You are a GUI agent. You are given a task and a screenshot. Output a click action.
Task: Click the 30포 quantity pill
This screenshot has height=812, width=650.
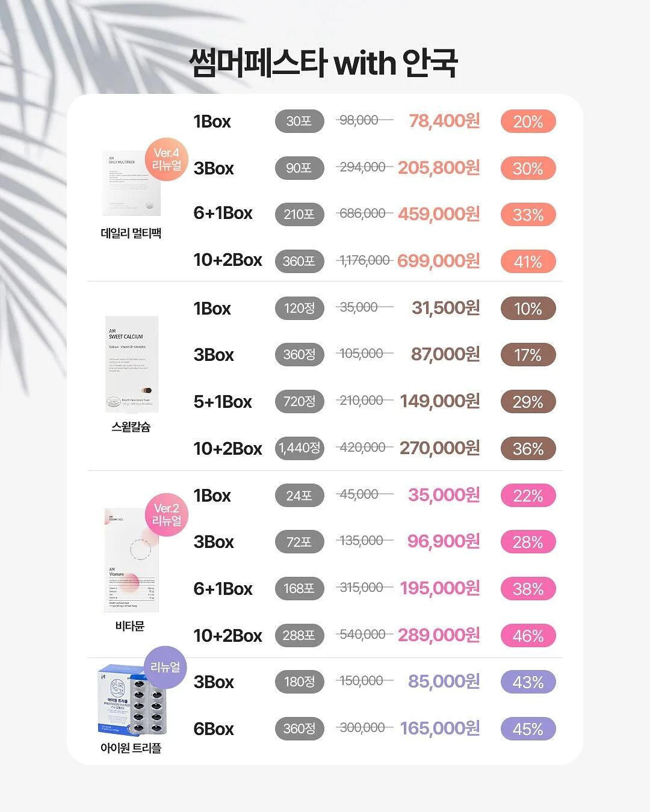[x=299, y=121]
